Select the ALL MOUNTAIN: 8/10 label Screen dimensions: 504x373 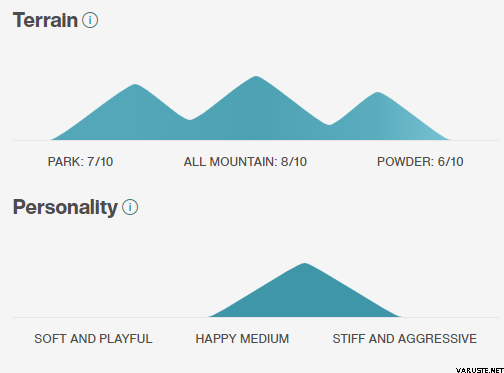click(245, 162)
